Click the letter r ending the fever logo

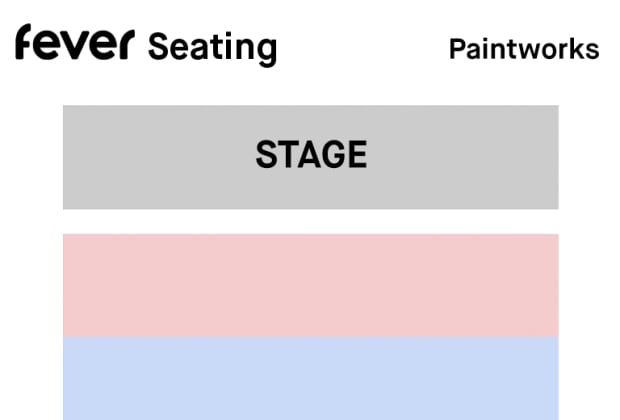pos(127,45)
